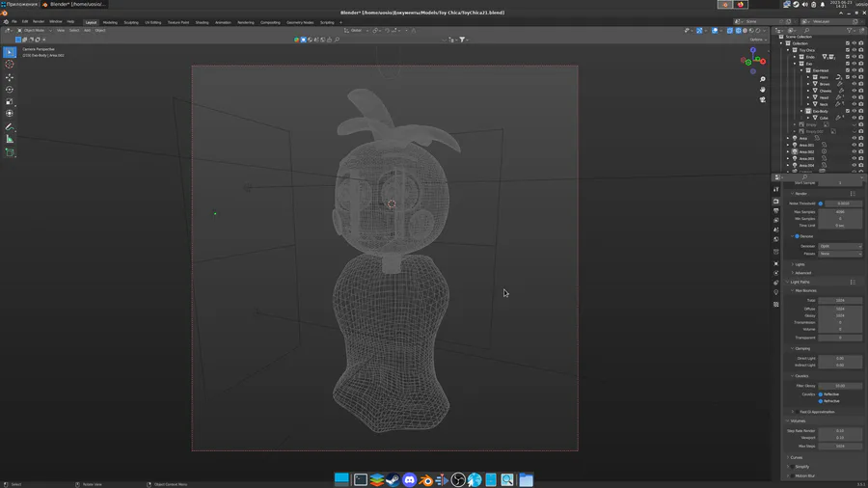Open the viewport Add menu
This screenshot has width=868, height=488.
pos(87,31)
